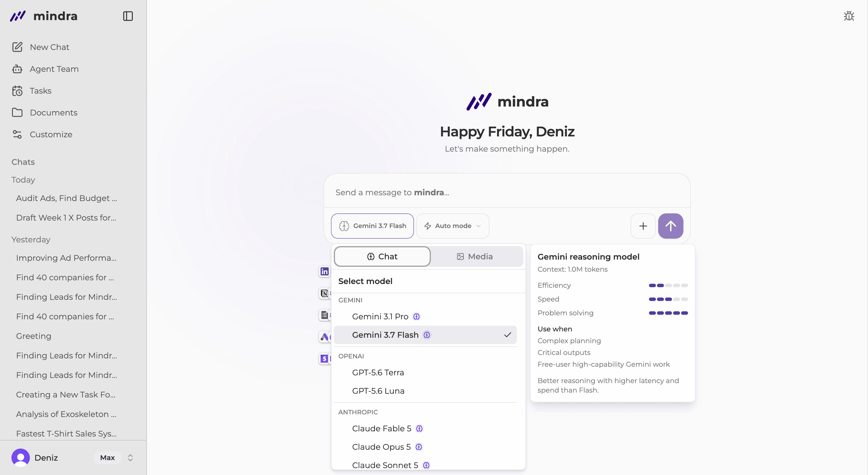Click the 'Gemini reasoning model' title
Viewport: 868px width, 475px height.
(588, 257)
